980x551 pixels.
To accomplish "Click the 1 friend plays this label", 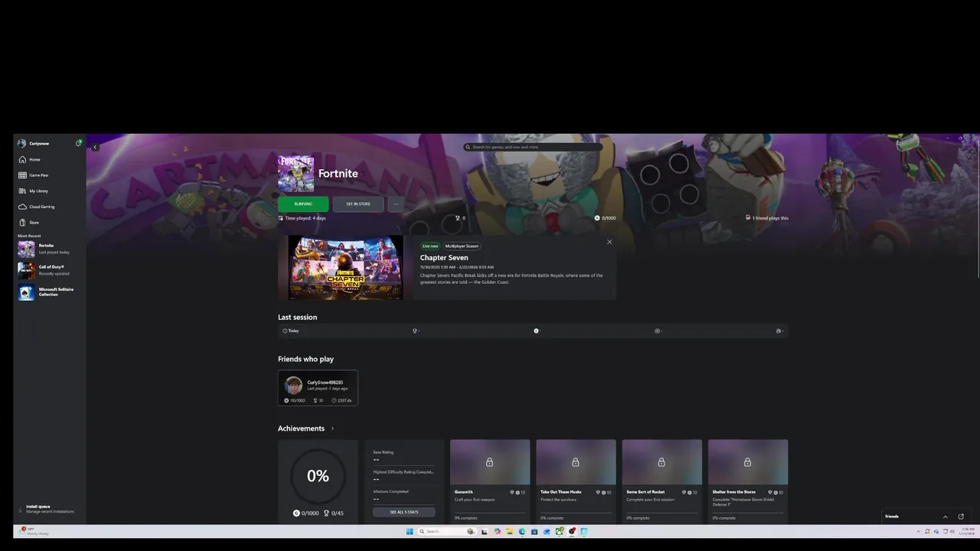I will pos(769,218).
